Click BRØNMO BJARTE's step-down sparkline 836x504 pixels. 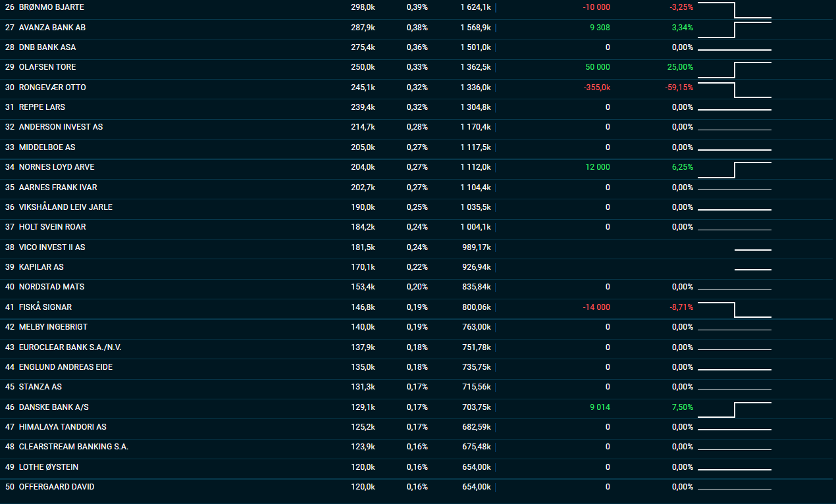tap(735, 10)
